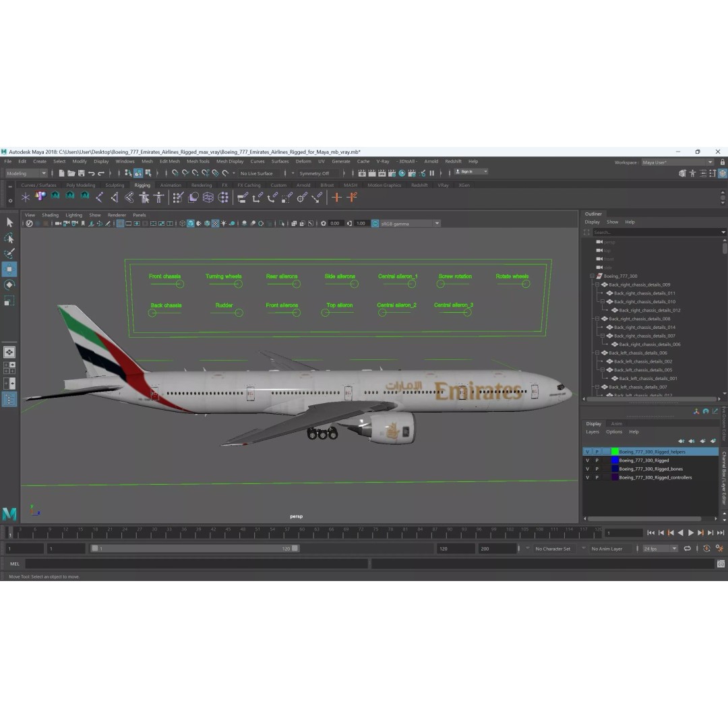Click the range slider end handle at 120
This screenshot has width=728, height=728.
point(295,548)
